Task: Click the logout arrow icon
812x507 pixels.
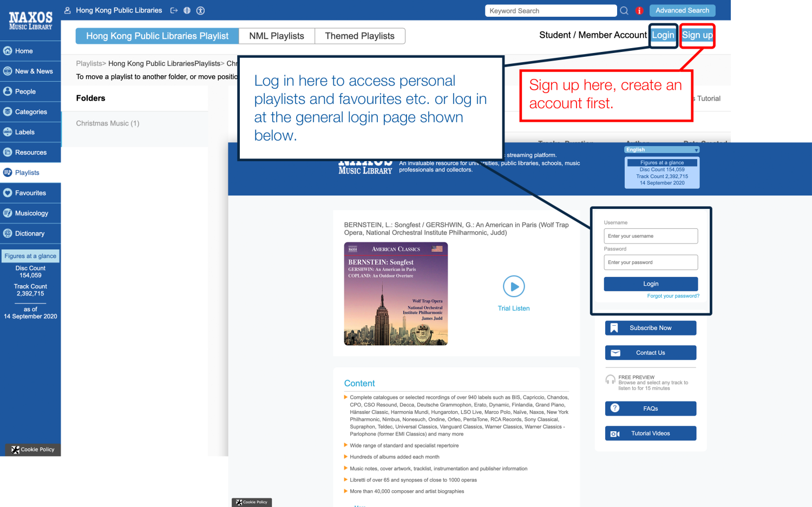Action: pos(174,10)
